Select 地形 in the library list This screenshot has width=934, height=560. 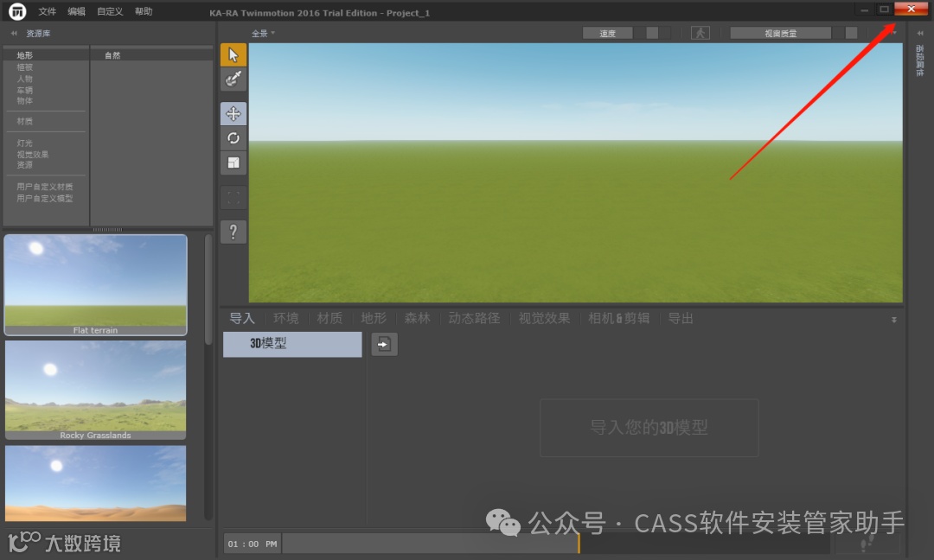(x=25, y=55)
